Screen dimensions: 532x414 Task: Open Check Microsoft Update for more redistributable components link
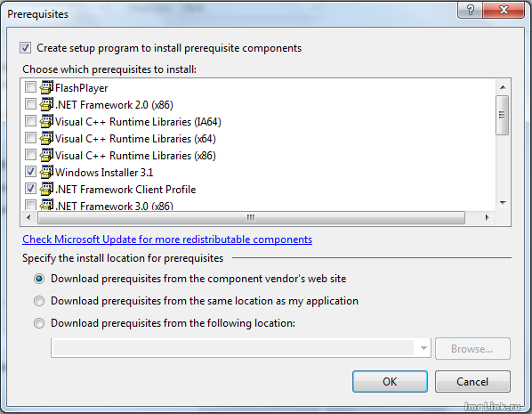click(167, 239)
